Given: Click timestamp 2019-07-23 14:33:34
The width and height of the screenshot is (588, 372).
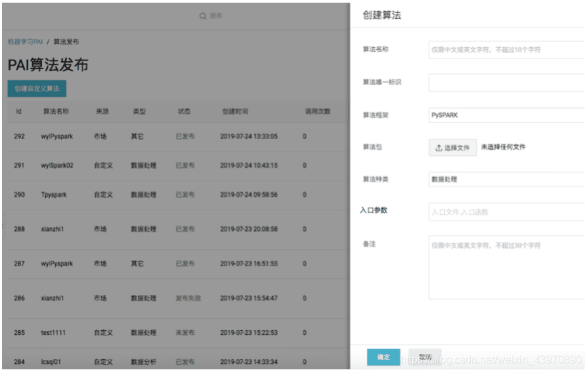Looking at the screenshot, I should coord(249,362).
